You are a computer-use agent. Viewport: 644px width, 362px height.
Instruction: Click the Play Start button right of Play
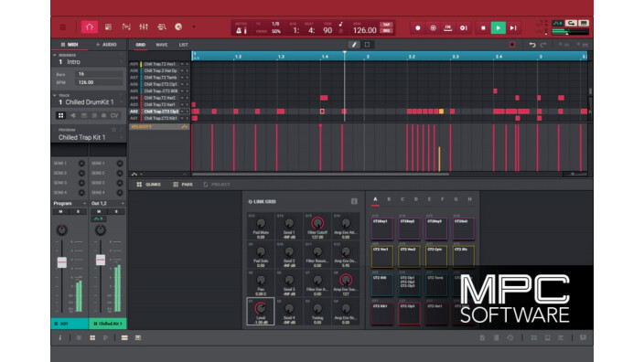[513, 28]
